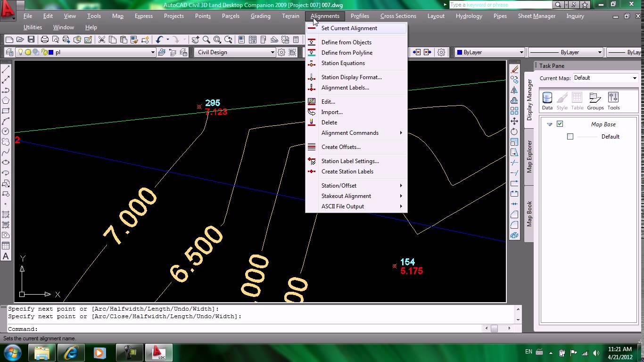Image resolution: width=644 pixels, height=362 pixels.
Task: Click the Undo arrow on the toolbar
Action: point(159,40)
